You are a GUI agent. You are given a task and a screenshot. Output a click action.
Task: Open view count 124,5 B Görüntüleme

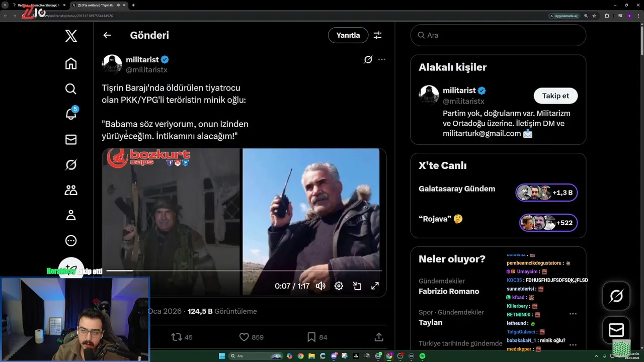[x=222, y=311]
